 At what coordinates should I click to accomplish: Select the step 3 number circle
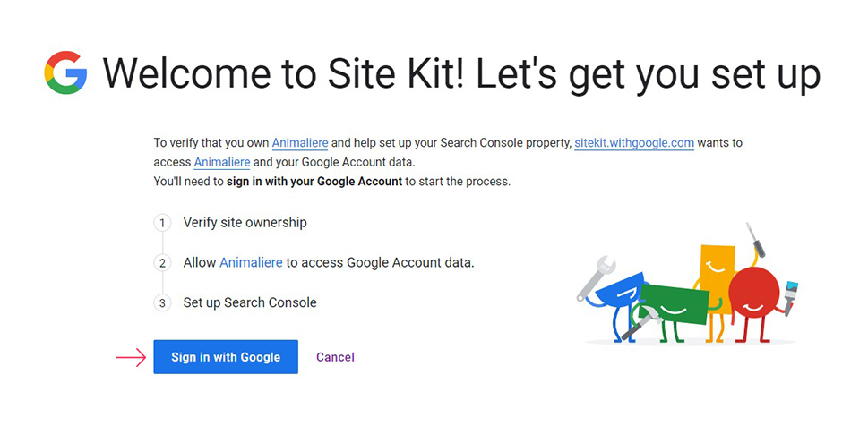[x=162, y=303]
